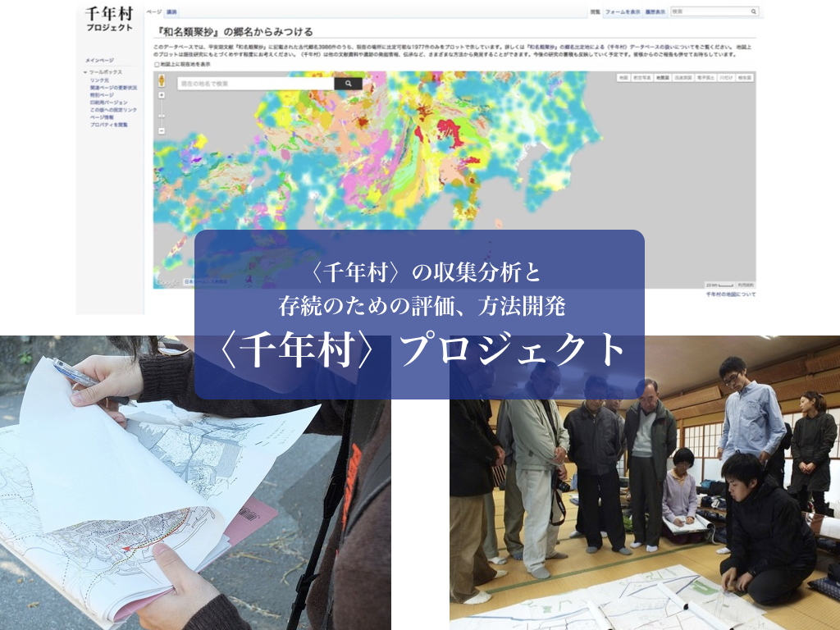Open 印刷用バージョン in the toolbox

pos(108,103)
